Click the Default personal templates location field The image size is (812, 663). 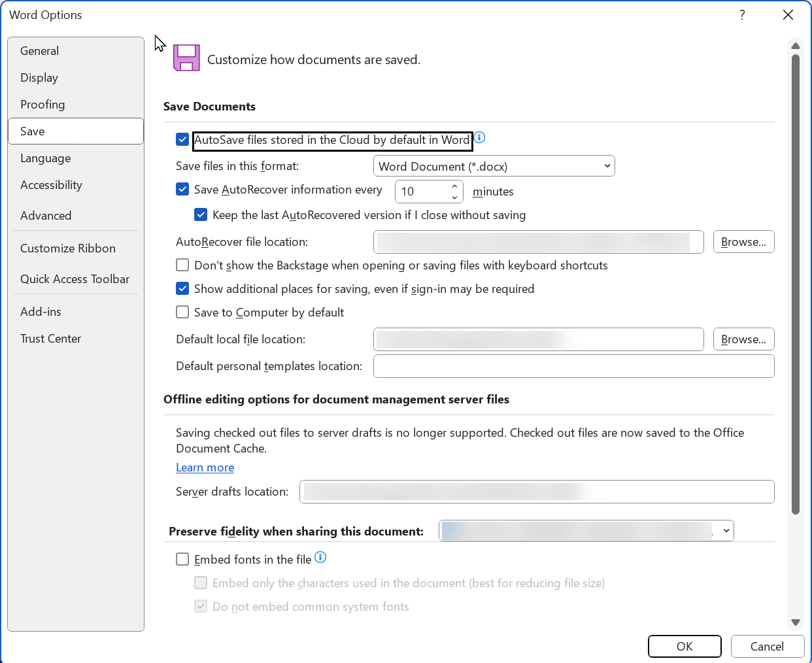pos(573,365)
